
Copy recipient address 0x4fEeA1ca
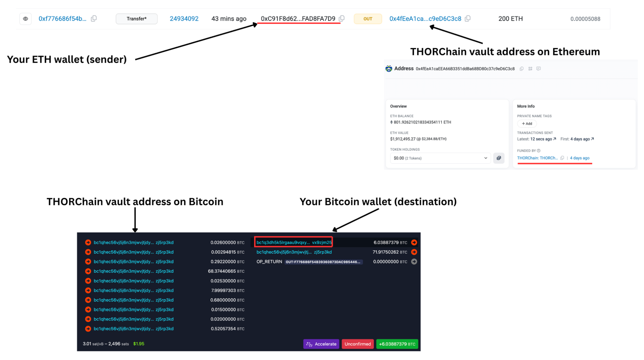pos(468,19)
